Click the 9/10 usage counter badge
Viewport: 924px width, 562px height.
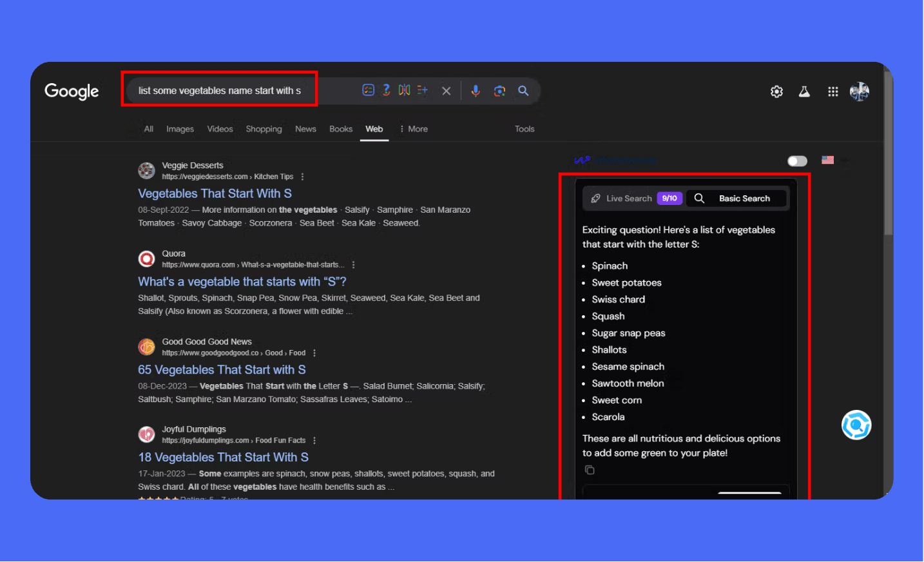669,199
